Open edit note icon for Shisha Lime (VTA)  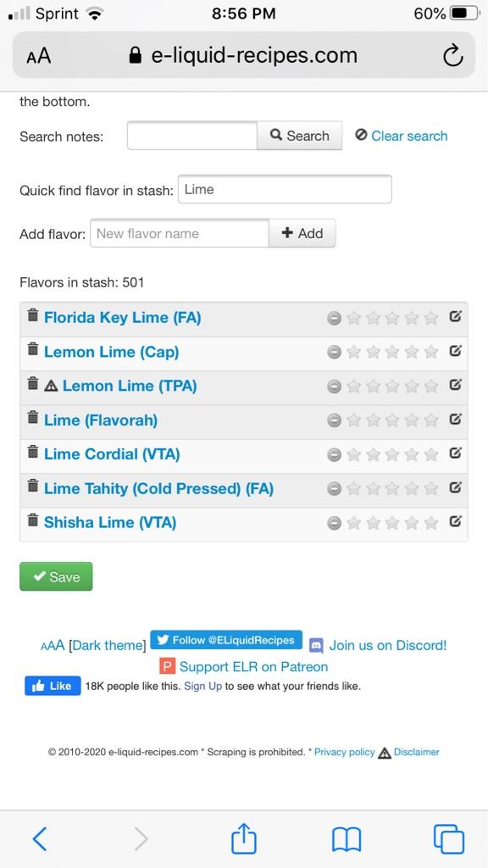tap(455, 521)
